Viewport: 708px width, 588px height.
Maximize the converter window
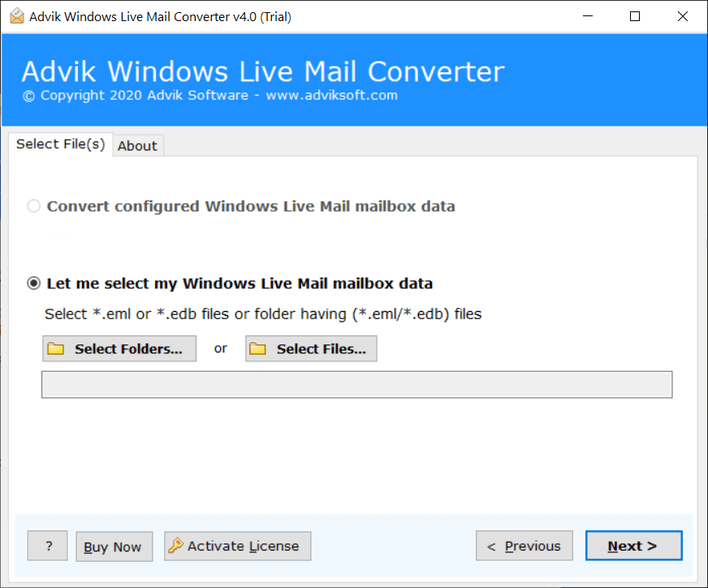(x=635, y=16)
